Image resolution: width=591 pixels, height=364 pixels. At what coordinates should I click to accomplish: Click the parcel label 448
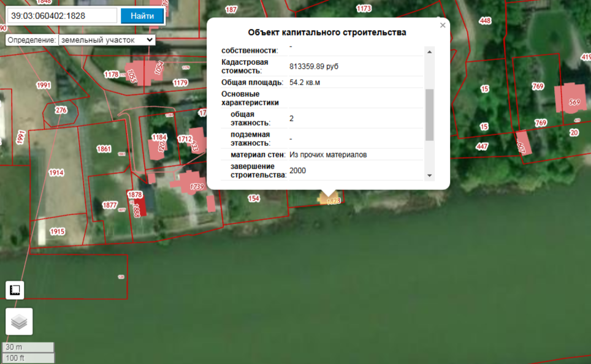coord(485,21)
